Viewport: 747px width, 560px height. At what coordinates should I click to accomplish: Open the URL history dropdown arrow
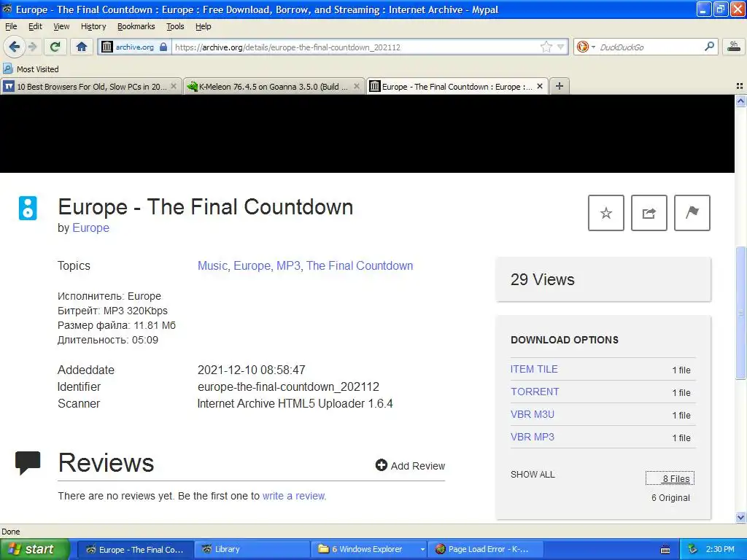561,47
